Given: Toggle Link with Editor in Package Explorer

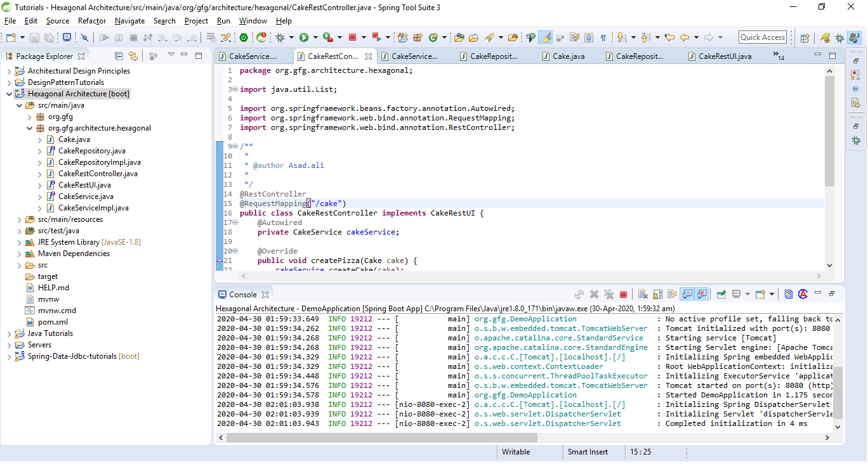Looking at the screenshot, I should 133,56.
